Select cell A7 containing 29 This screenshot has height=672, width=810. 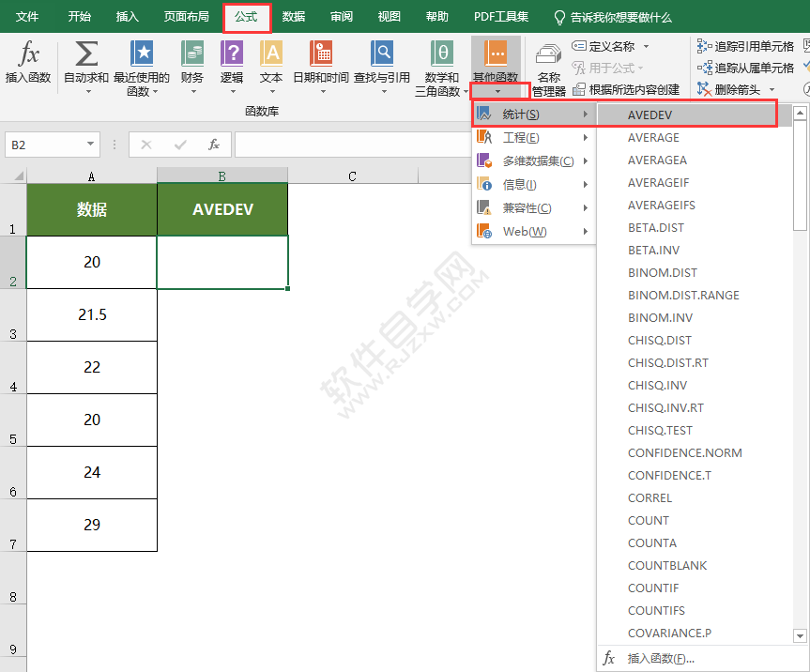tap(92, 525)
